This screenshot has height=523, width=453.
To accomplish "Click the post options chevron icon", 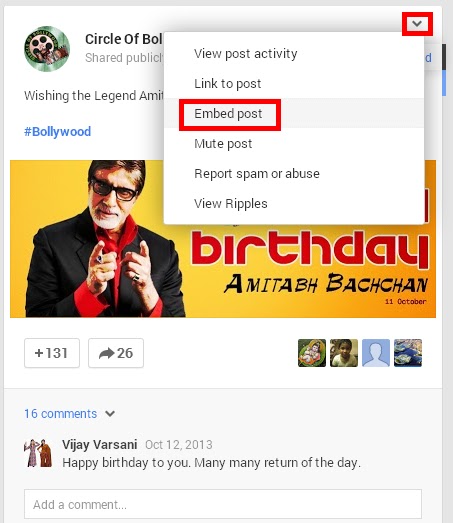I will click(x=417, y=24).
